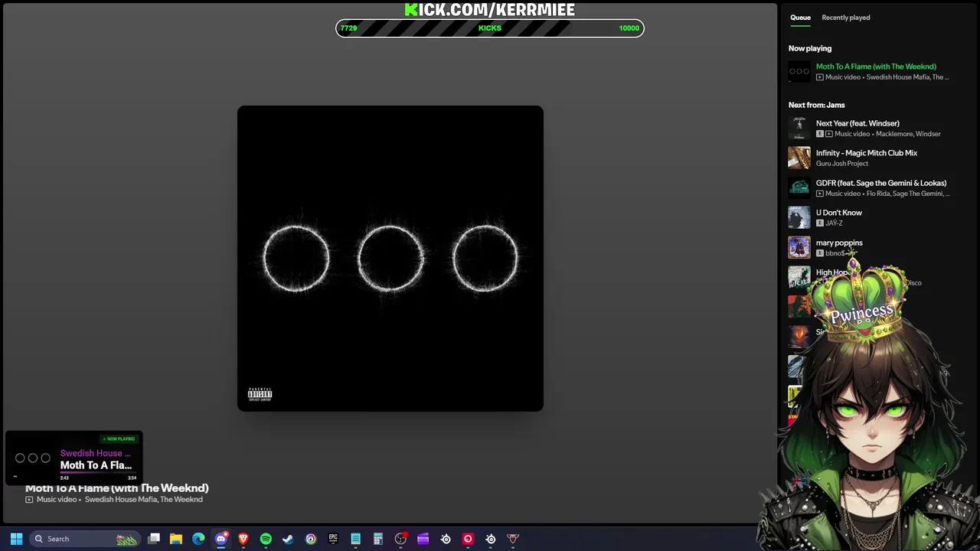Image resolution: width=980 pixels, height=551 pixels.
Task: Open Brave browser from taskbar
Action: (243, 539)
